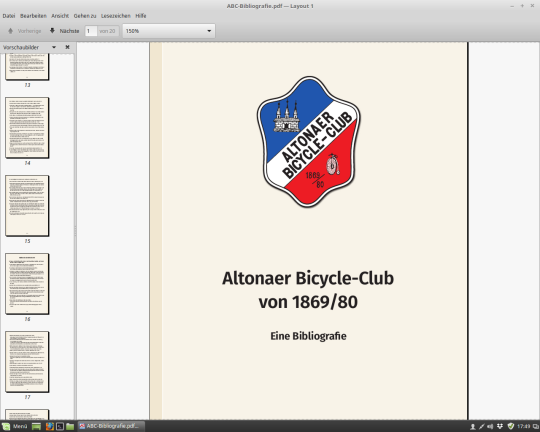
Task: Click the page number input field
Action: pos(91,31)
